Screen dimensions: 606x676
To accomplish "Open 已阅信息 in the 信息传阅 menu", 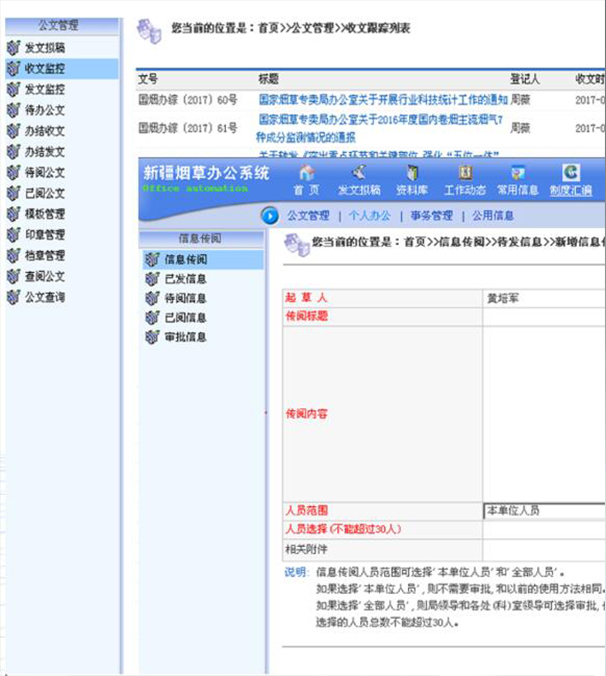I will tap(186, 317).
